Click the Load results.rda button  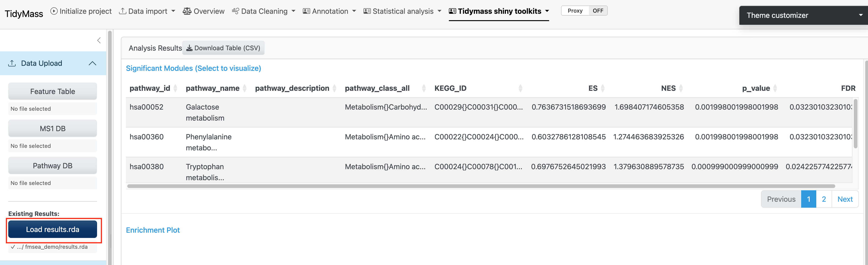[x=53, y=229]
